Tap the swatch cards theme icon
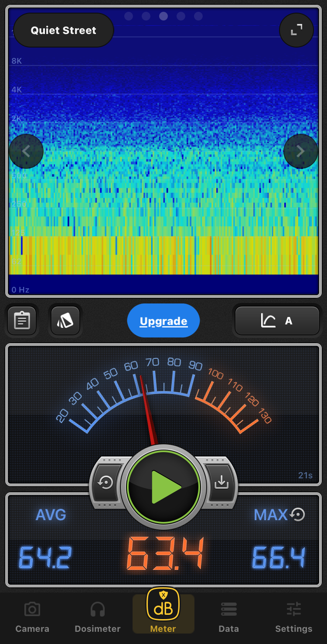 pos(65,321)
